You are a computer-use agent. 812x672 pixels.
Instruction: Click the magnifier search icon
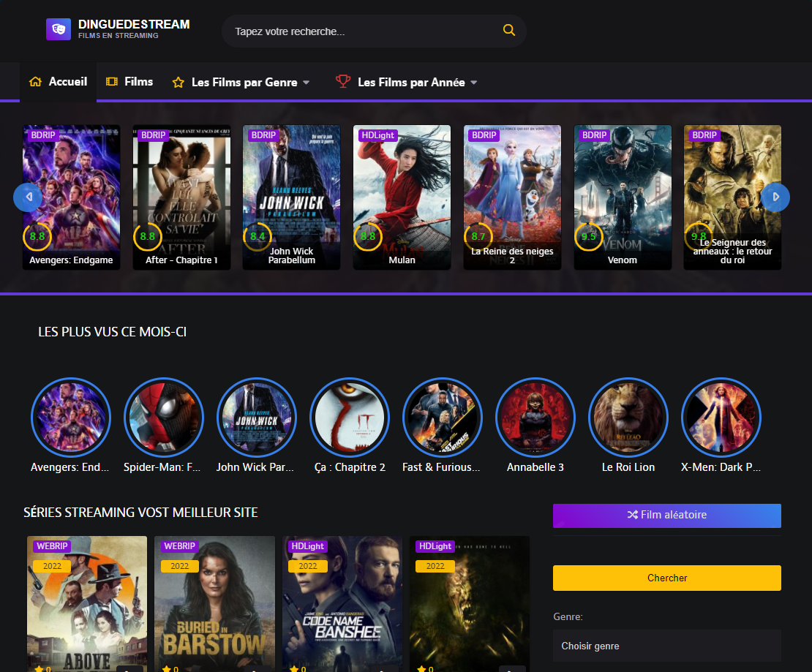point(509,31)
